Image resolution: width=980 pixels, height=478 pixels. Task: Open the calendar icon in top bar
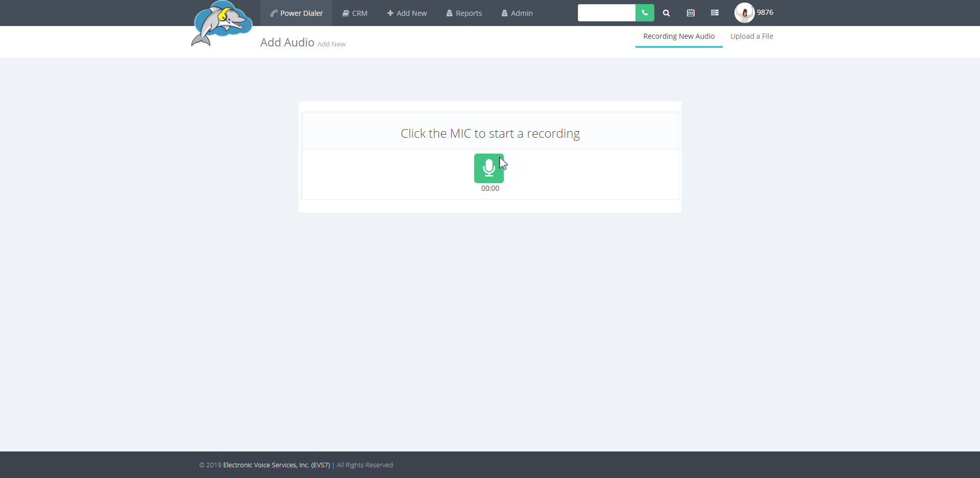pyautogui.click(x=691, y=13)
